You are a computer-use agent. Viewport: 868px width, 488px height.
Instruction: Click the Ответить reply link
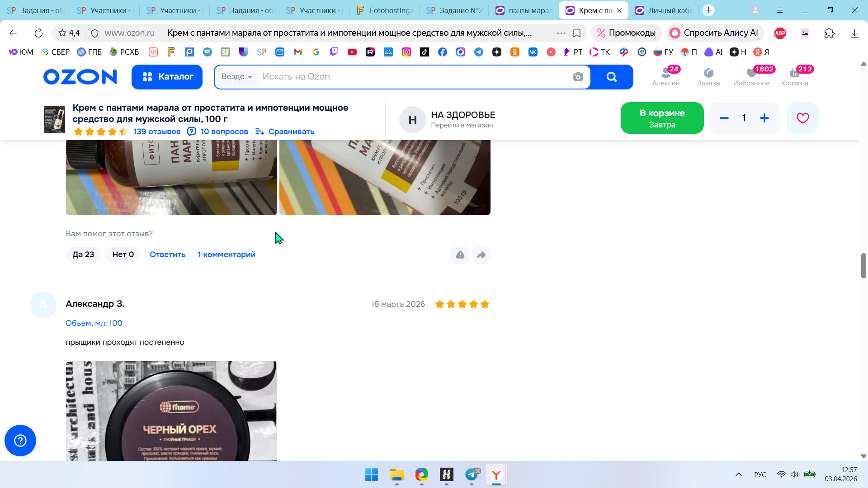tap(167, 254)
